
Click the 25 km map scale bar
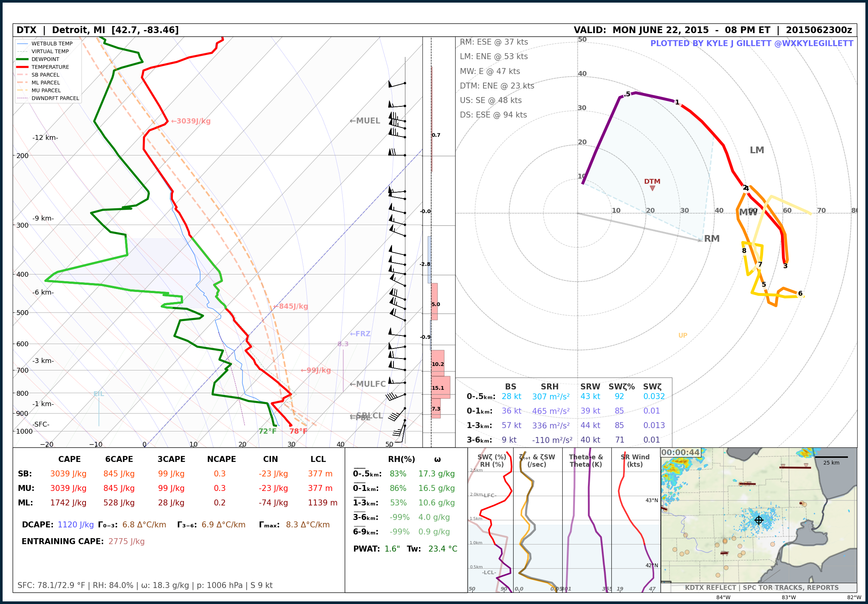(x=831, y=457)
